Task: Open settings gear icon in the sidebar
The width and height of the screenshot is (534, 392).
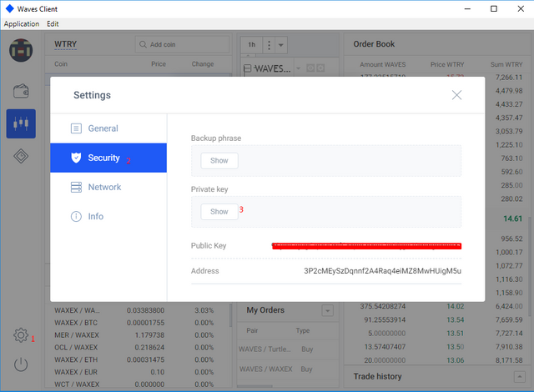Action: click(21, 335)
